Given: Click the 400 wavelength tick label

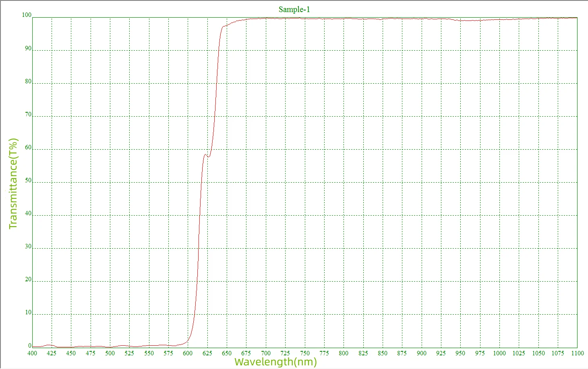Looking at the screenshot, I should [32, 353].
